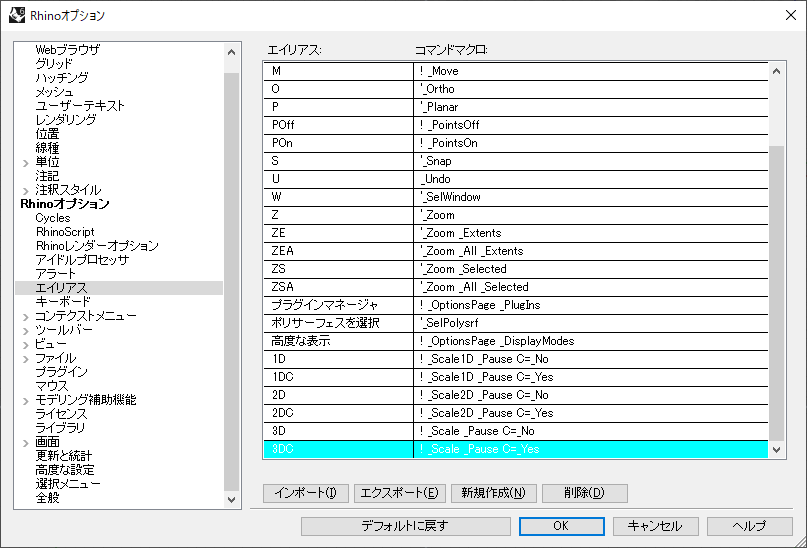This screenshot has width=807, height=548.
Task: Expand the モデリング補助機能 node
Action: 26,401
